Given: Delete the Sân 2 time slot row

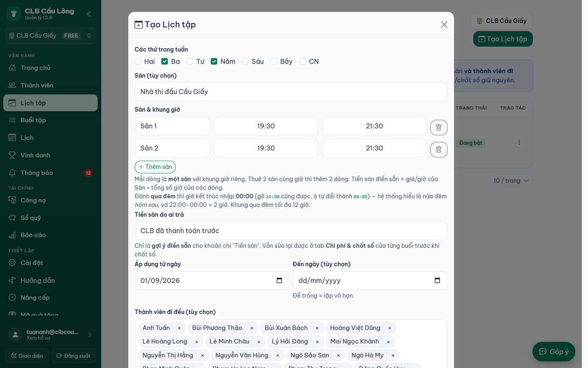Looking at the screenshot, I should click(439, 150).
